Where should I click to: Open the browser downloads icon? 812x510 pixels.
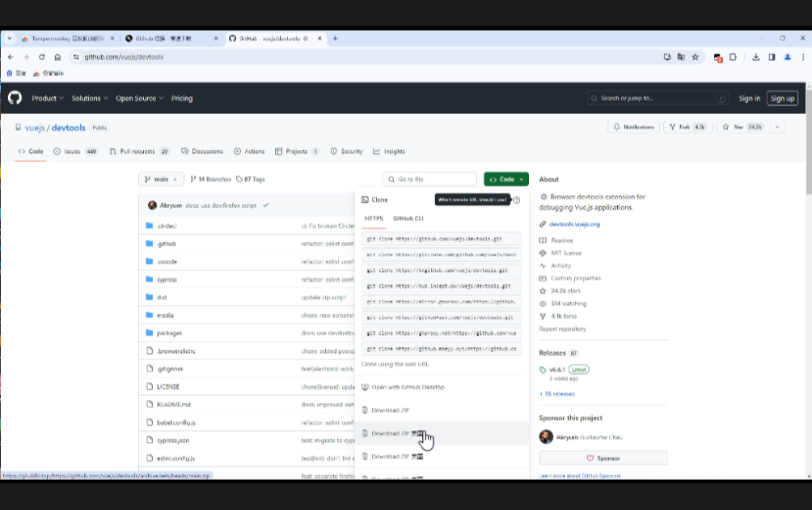(756, 57)
